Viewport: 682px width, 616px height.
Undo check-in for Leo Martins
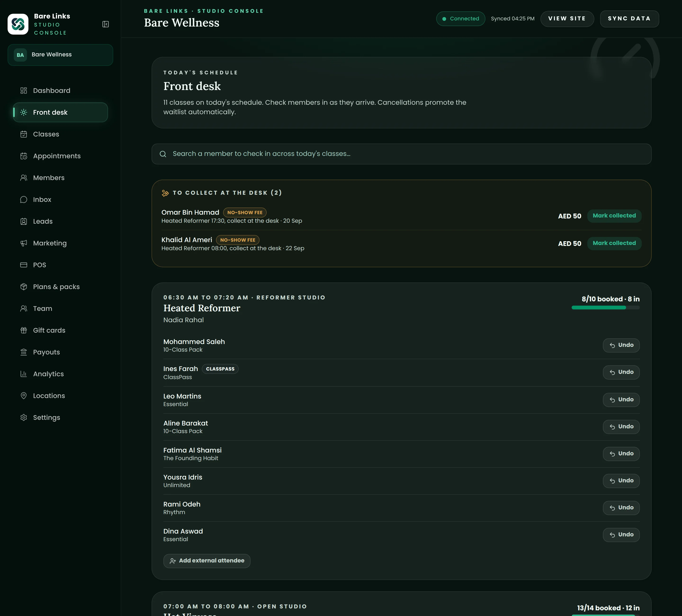coord(621,400)
